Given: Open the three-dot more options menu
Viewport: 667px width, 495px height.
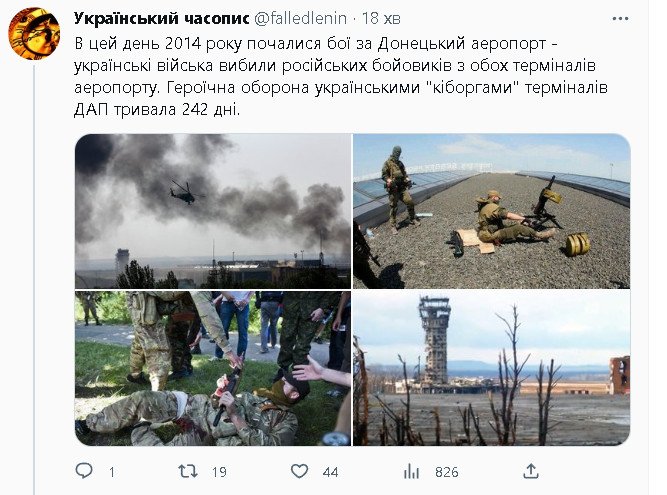Looking at the screenshot, I should tap(620, 19).
